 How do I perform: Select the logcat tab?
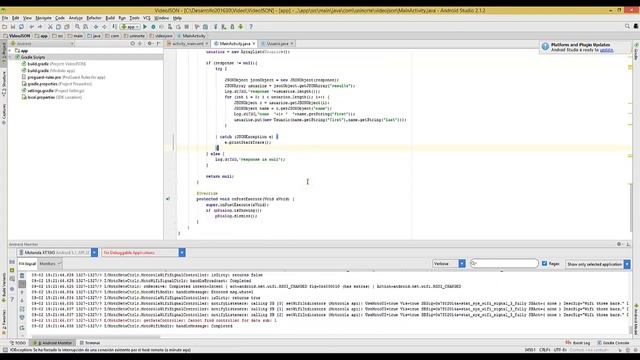27,264
